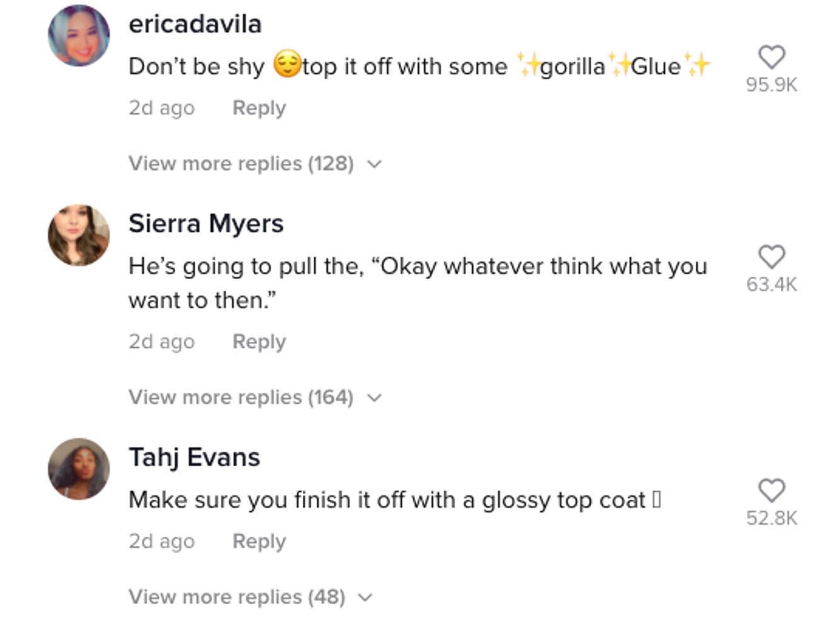This screenshot has height=630, width=840.
Task: Tap the heart on Tahj Evans' comment
Action: pyautogui.click(x=771, y=491)
